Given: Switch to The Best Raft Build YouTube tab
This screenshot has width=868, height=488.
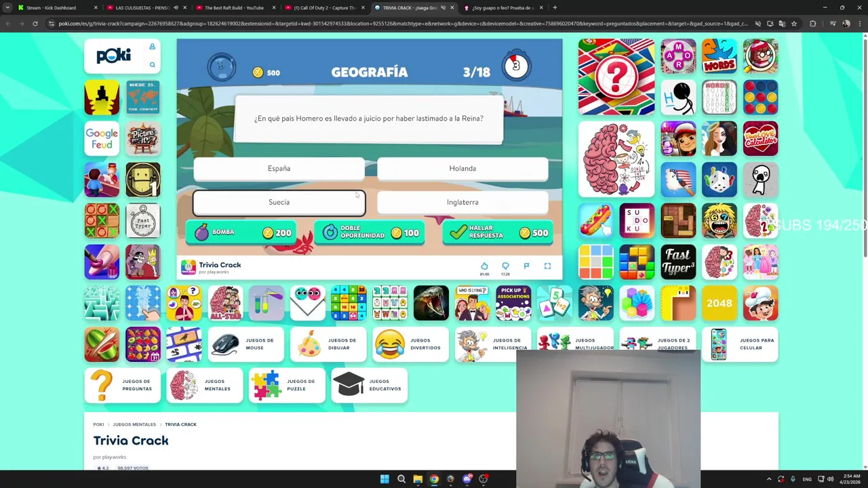Looking at the screenshot, I should click(234, 7).
